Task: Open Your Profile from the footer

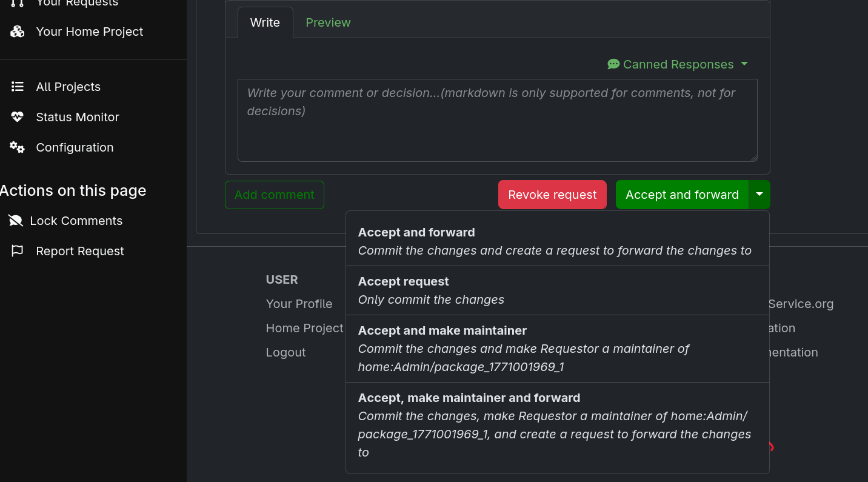Action: (x=299, y=304)
